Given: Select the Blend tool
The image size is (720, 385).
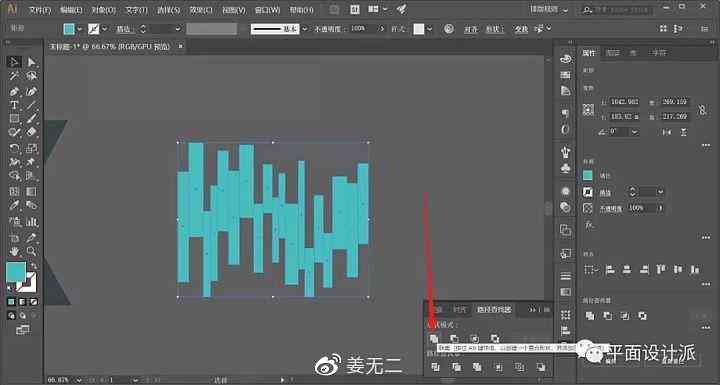Looking at the screenshot, I should 31,205.
